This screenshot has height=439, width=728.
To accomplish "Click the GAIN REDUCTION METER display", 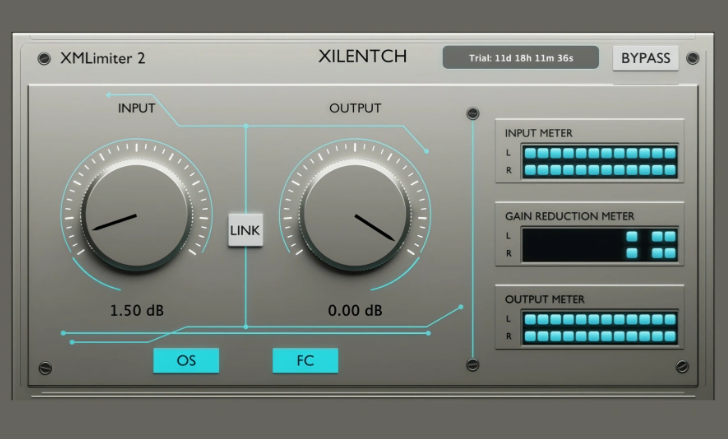I will (600, 245).
